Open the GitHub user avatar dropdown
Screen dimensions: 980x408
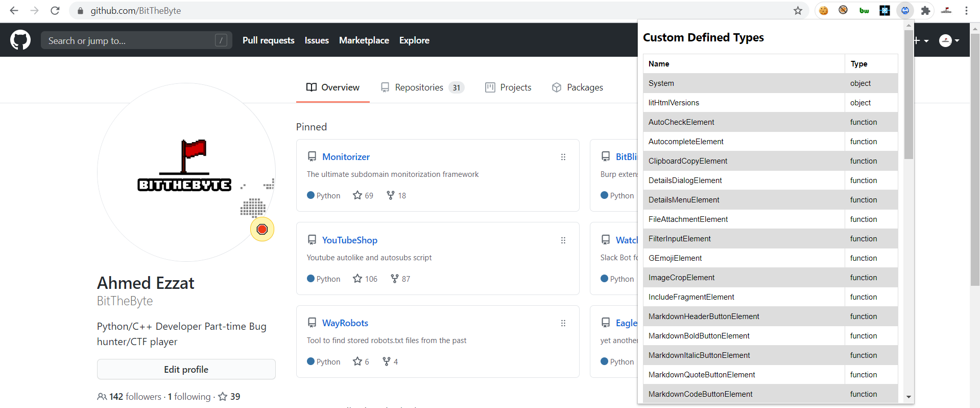[x=949, y=40]
